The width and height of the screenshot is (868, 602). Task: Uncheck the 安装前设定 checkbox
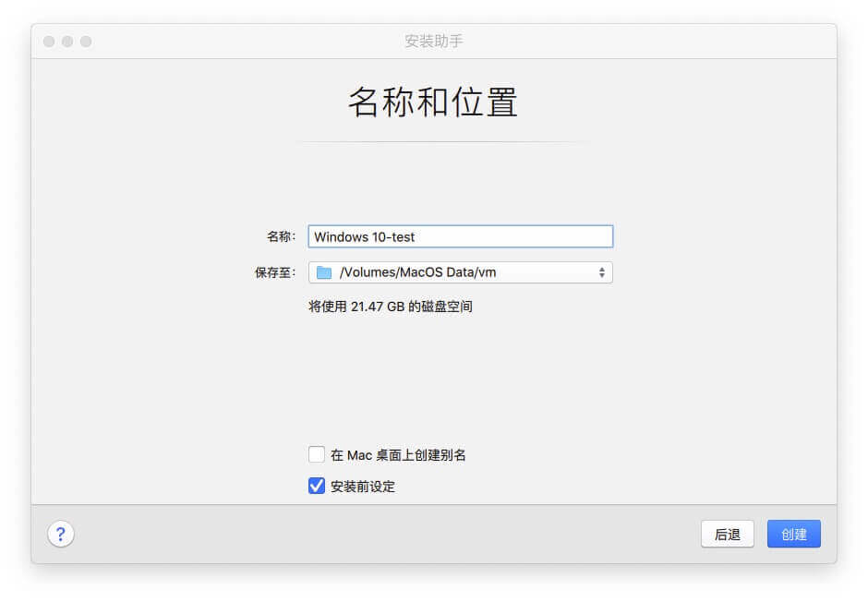317,486
